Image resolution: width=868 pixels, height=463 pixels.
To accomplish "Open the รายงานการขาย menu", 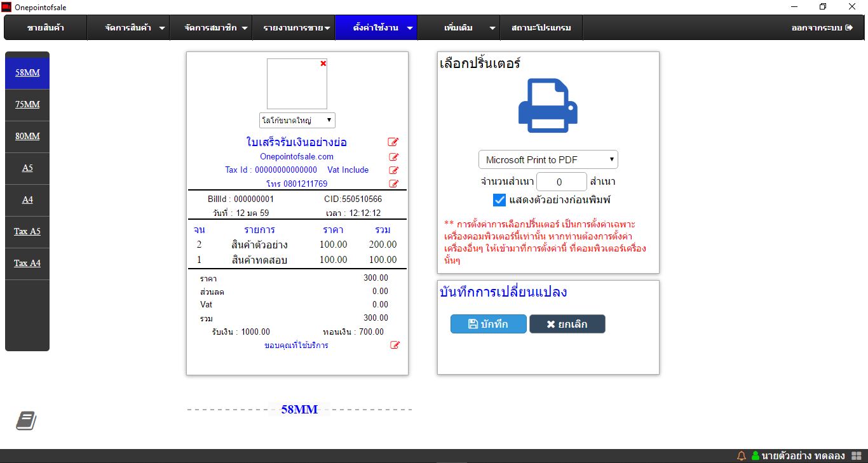I will (296, 28).
